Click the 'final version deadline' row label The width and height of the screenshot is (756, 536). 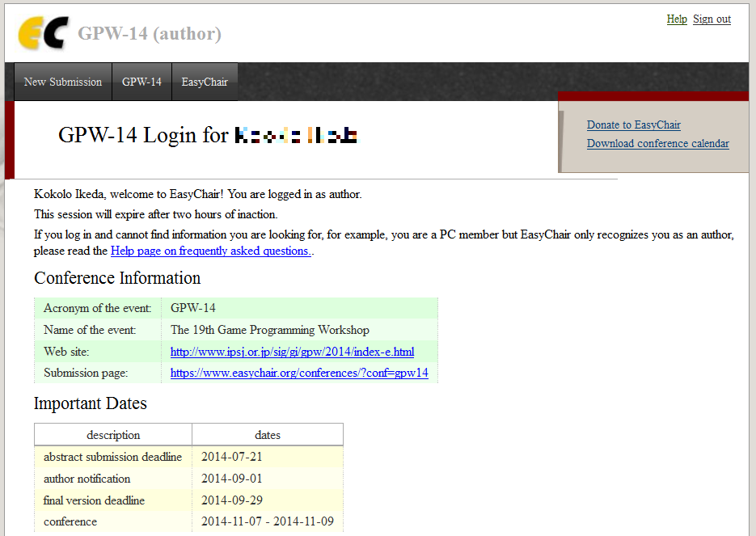pyautogui.click(x=94, y=500)
